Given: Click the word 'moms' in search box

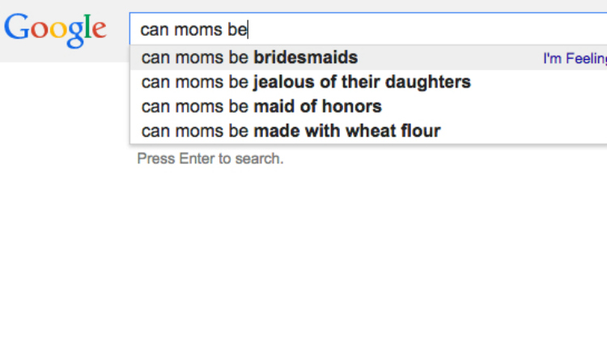Looking at the screenshot, I should (x=197, y=30).
